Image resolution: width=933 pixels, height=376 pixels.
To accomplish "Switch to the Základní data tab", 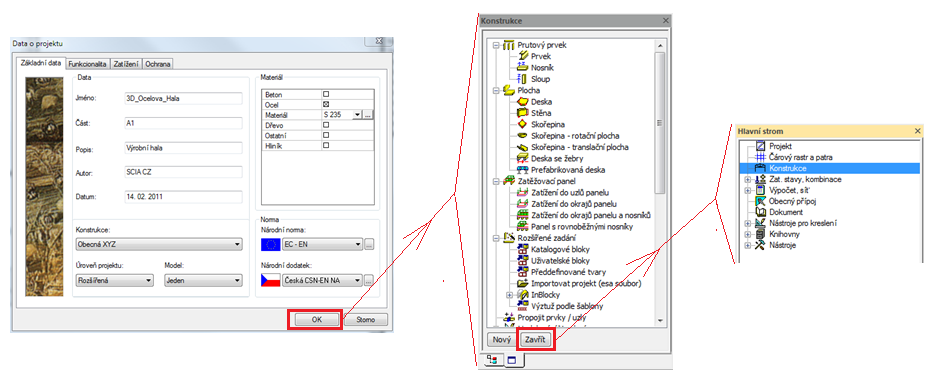I will click(40, 62).
